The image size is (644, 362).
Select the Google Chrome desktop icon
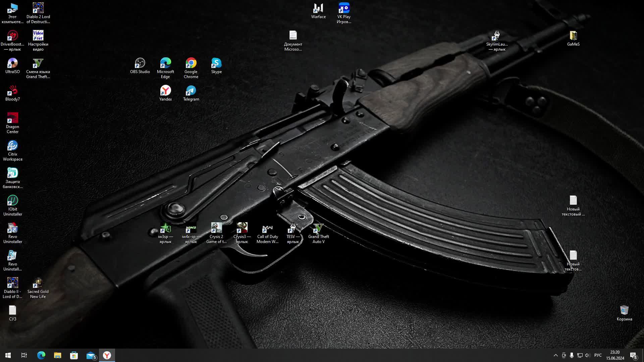coord(191,68)
